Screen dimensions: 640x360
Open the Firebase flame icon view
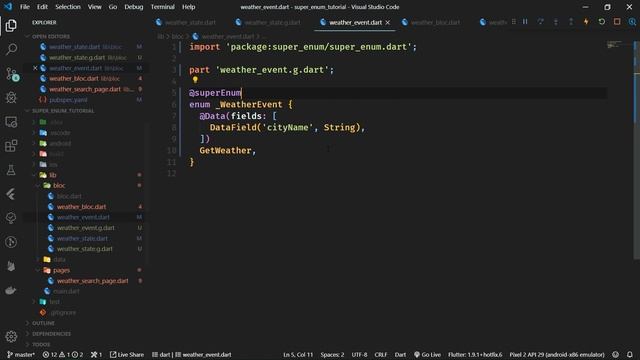pyautogui.click(x=11, y=266)
